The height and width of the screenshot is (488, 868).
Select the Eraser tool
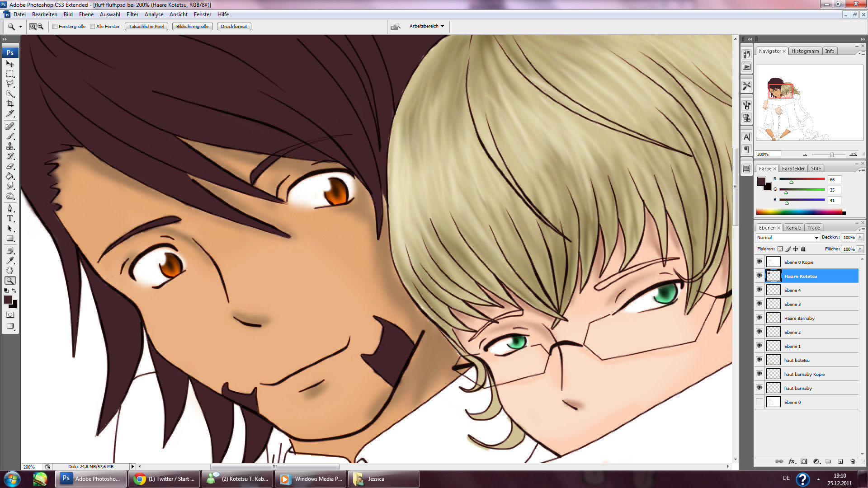click(x=10, y=166)
